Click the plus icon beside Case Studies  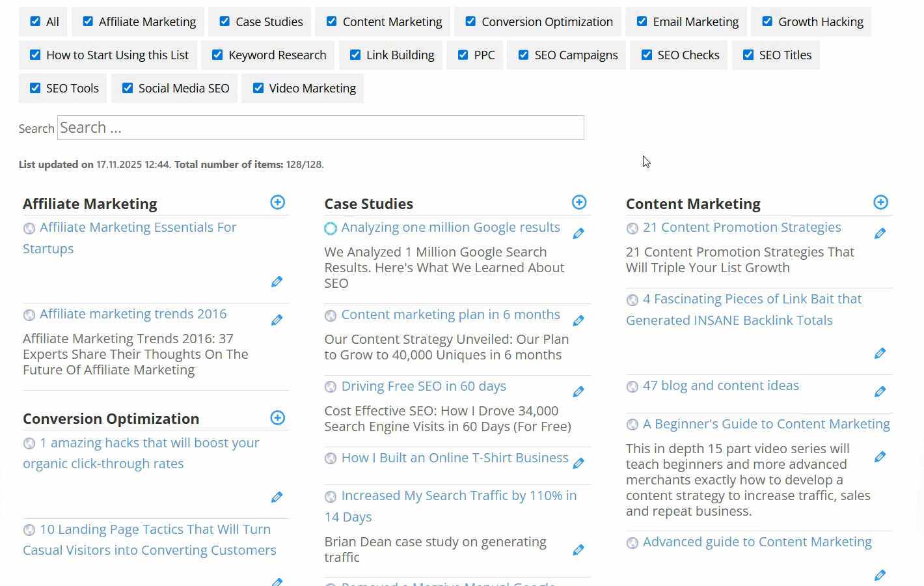(x=579, y=202)
